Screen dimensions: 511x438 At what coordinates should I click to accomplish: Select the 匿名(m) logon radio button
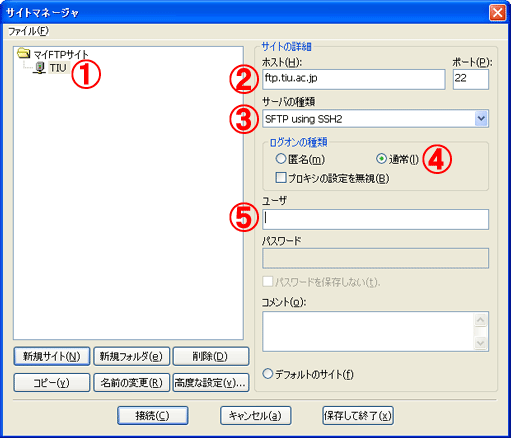click(281, 159)
